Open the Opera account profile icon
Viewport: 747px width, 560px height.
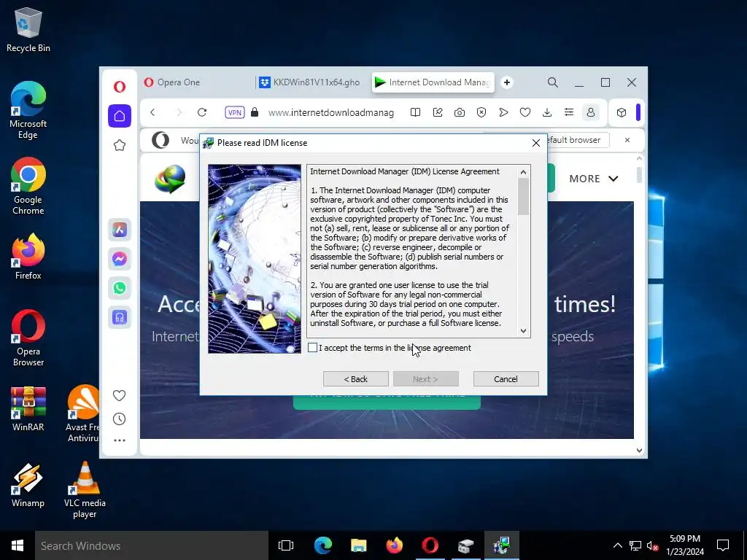[x=591, y=112]
